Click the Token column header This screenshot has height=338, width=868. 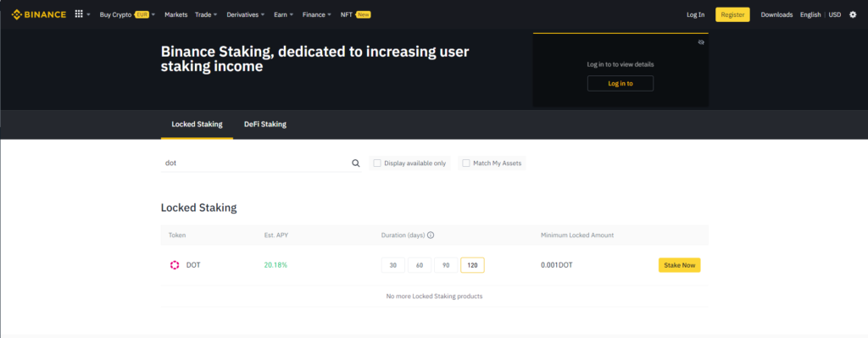click(177, 235)
